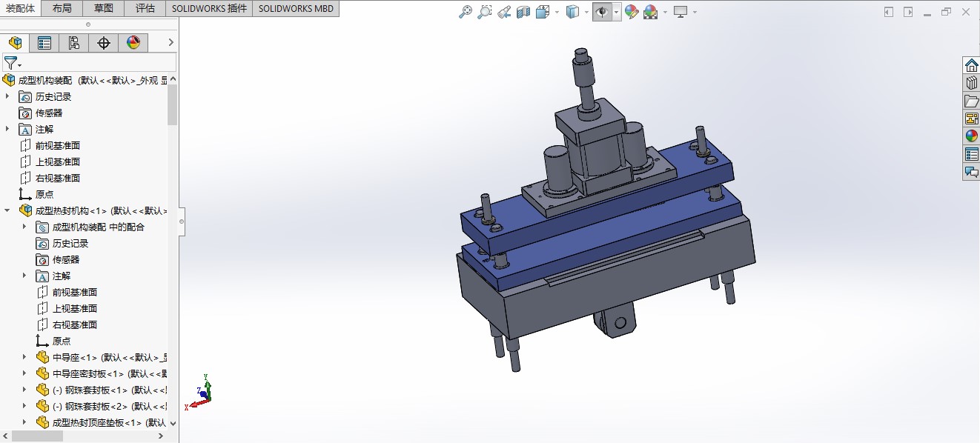980x443 pixels.
Task: Open View Orientation dropdown arrow
Action: click(x=557, y=13)
